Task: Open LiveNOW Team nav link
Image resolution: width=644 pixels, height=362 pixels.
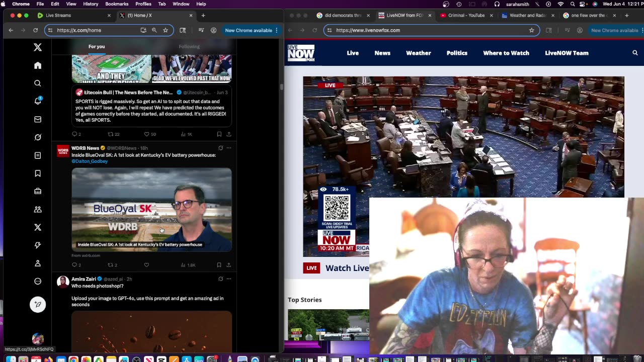Action: [567, 53]
